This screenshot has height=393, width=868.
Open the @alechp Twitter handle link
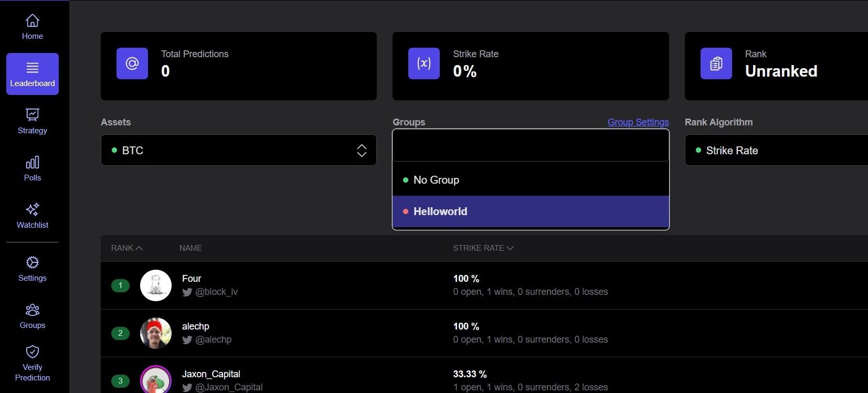[213, 339]
